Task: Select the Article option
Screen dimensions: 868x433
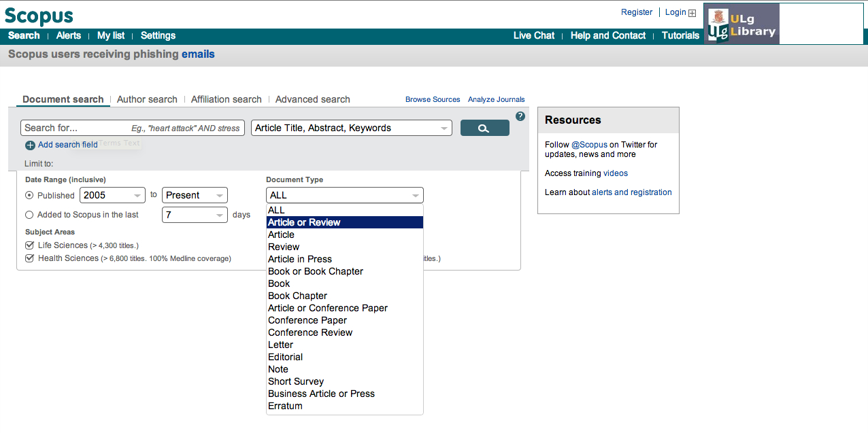Action: [345, 235]
